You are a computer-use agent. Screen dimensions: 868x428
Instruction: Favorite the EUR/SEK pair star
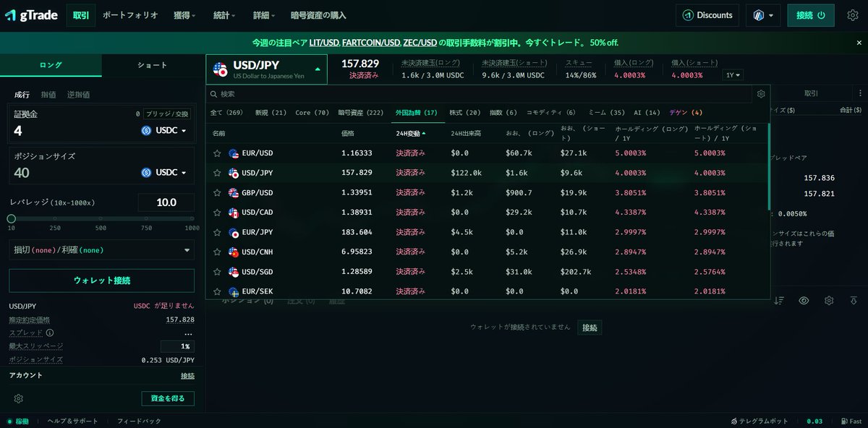click(x=217, y=291)
